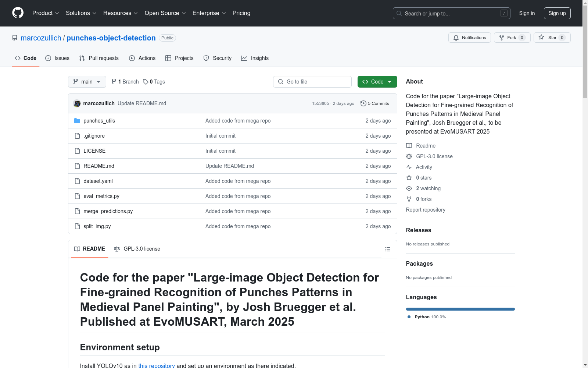Open the README outline list icon
This screenshot has width=588, height=368.
387,249
